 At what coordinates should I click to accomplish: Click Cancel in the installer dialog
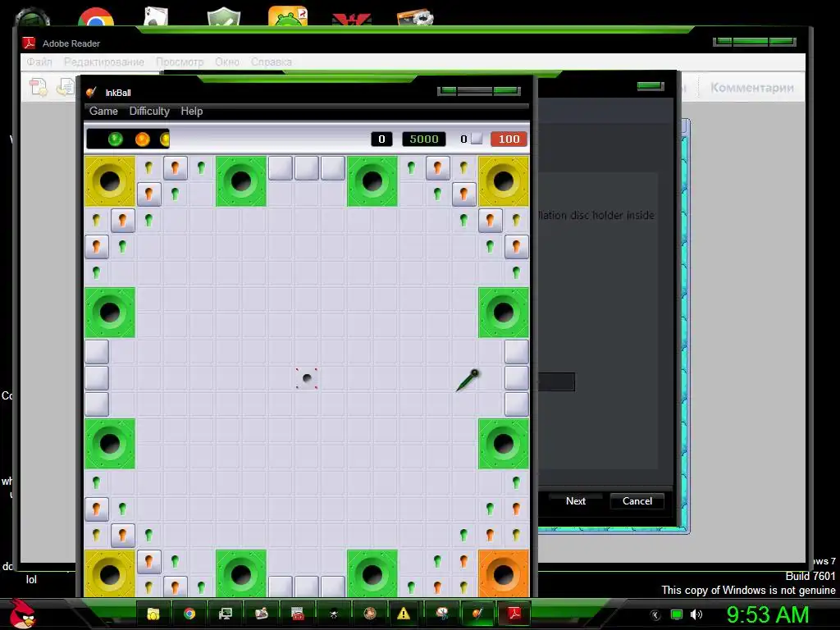click(x=637, y=501)
